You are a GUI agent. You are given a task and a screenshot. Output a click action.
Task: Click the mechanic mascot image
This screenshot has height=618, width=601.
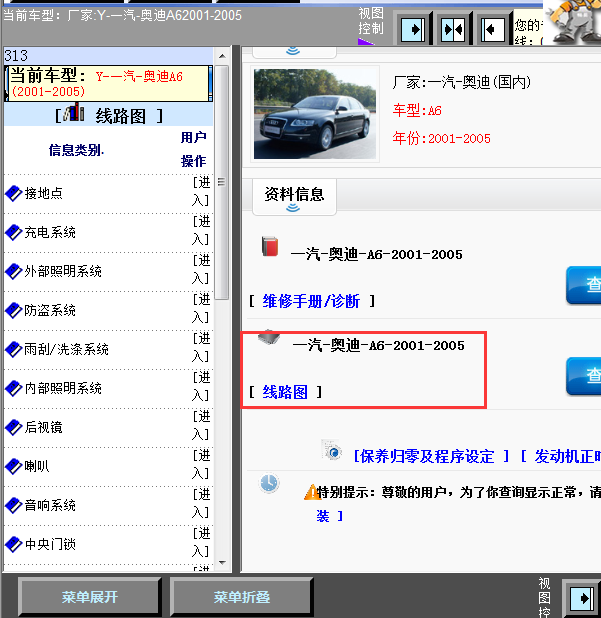click(572, 22)
